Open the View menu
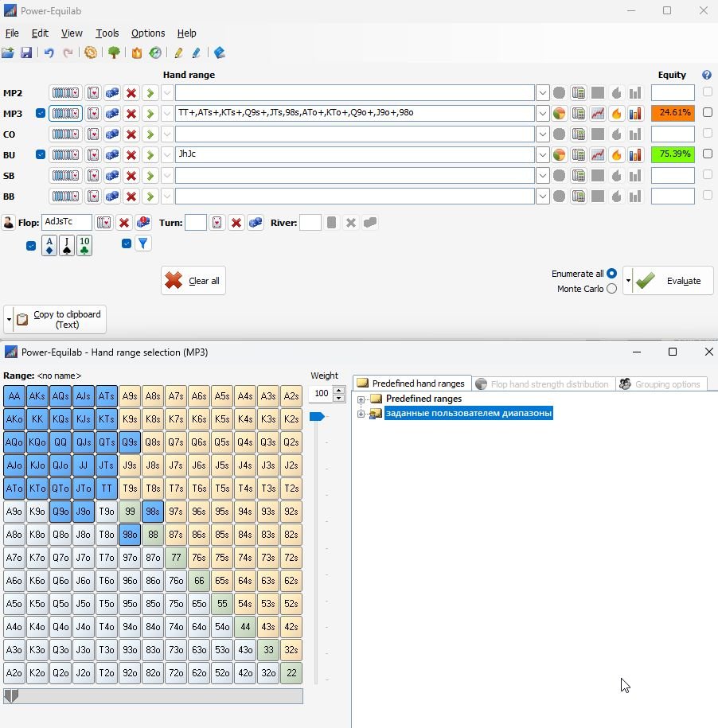 coord(72,33)
